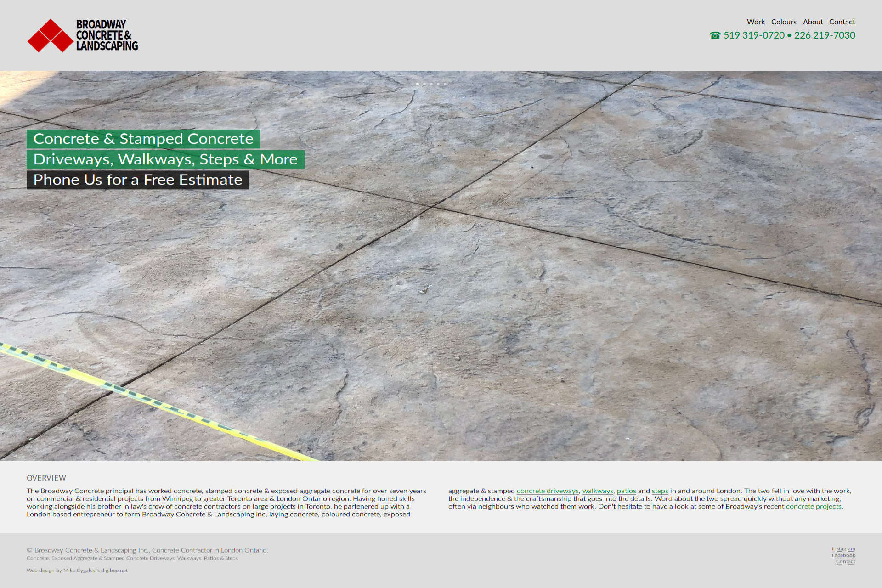Jump to the third slideshow dot

tap(431, 84)
